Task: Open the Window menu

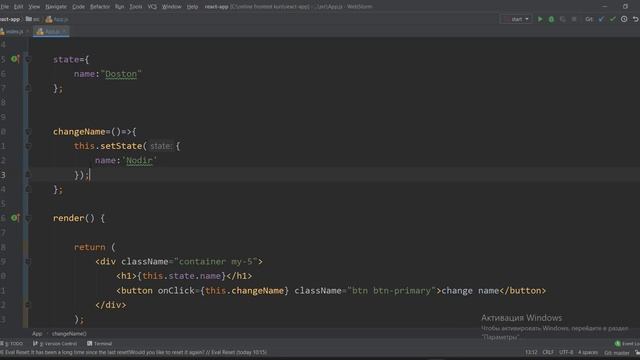Action: 171,7
